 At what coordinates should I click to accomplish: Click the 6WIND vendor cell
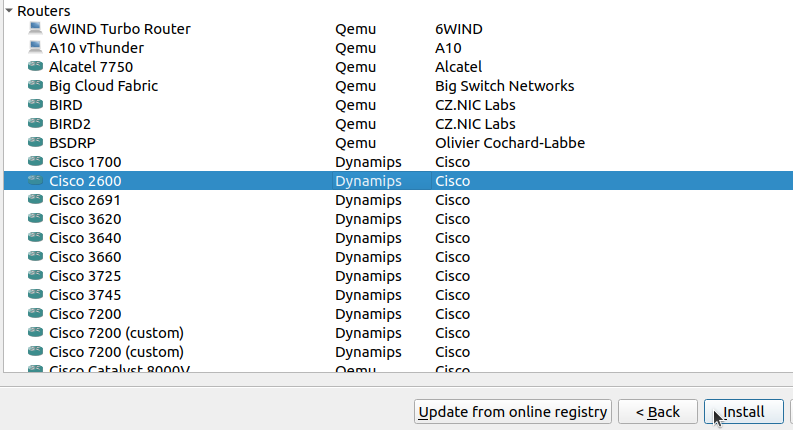coord(459,29)
